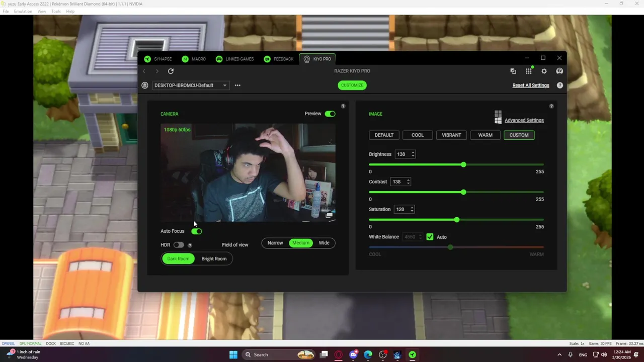Apply the VIBRANT image preset
644x362 pixels.
(x=451, y=135)
